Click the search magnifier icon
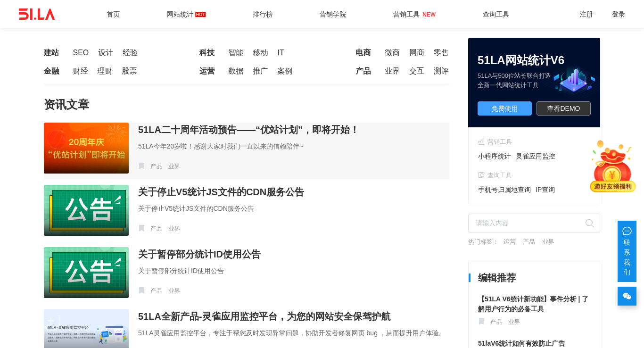Image resolution: width=644 pixels, height=348 pixels. point(589,223)
